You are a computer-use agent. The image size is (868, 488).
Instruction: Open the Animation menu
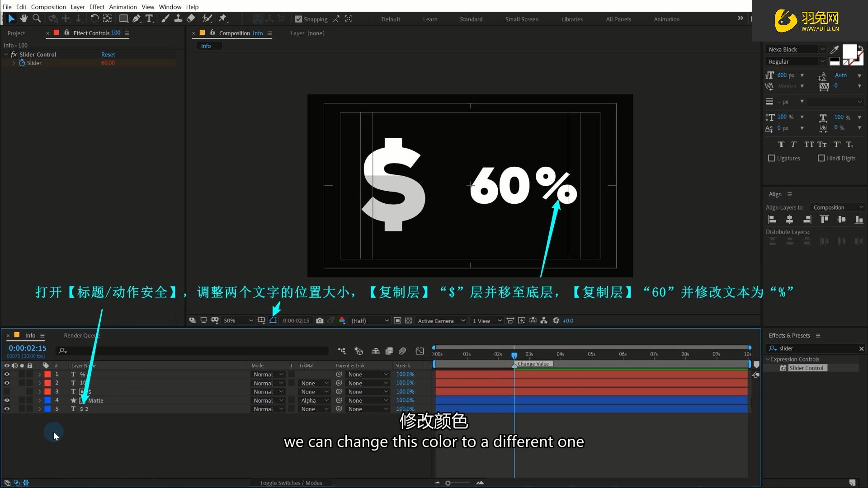point(123,7)
